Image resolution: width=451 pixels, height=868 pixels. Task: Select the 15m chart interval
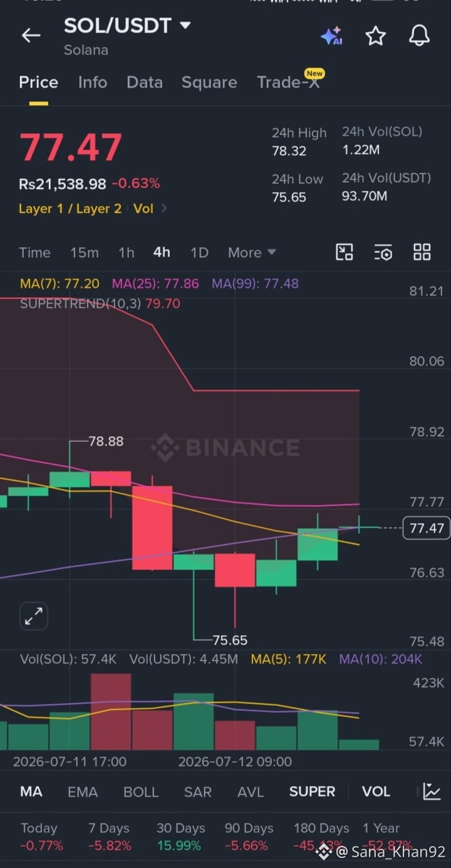pyautogui.click(x=85, y=253)
